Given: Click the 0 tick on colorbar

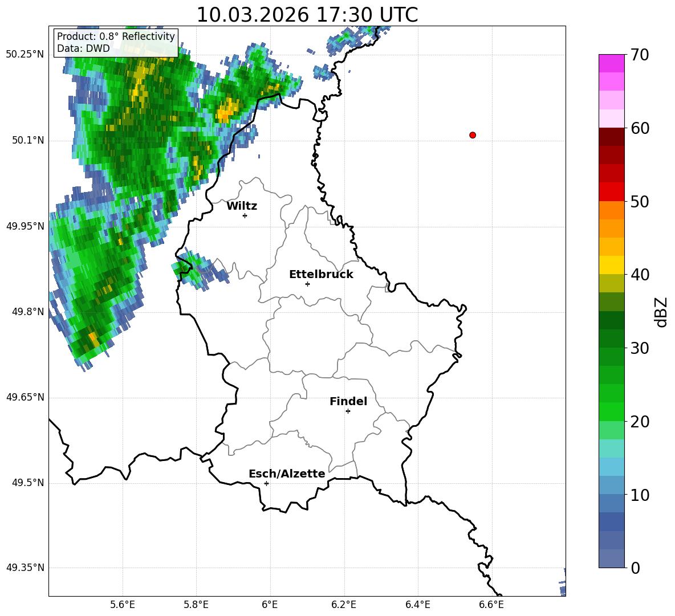Looking at the screenshot, I should (636, 568).
